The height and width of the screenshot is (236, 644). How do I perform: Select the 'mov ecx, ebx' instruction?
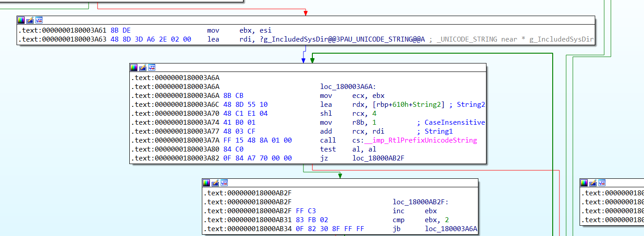click(x=352, y=96)
